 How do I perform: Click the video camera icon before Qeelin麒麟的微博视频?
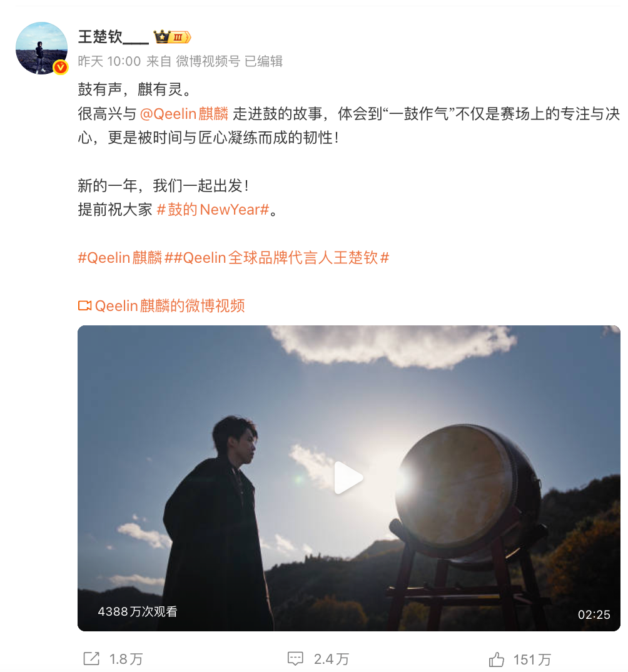[x=85, y=305]
